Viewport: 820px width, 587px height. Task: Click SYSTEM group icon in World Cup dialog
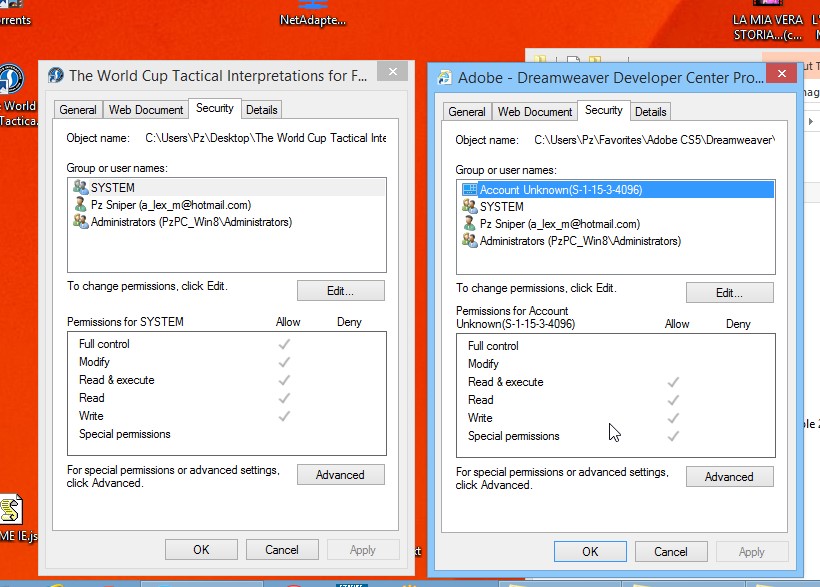(x=81, y=187)
